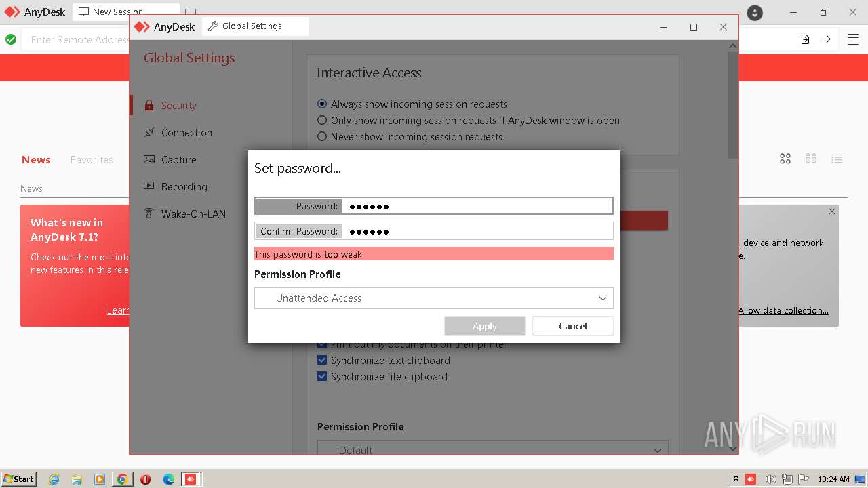Click AnyDesk logo in Global Settings window
This screenshot has height=488, width=868.
click(142, 27)
